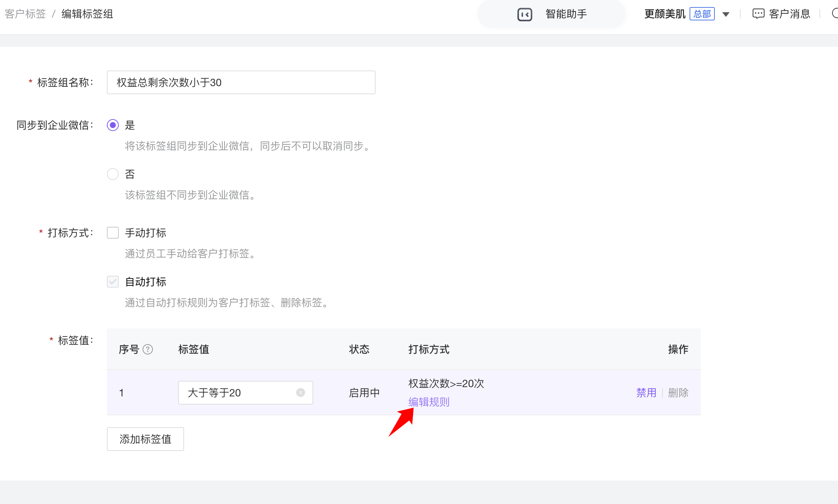This screenshot has width=838, height=504.
Task: Open the 编辑规则 link
Action: (x=429, y=402)
